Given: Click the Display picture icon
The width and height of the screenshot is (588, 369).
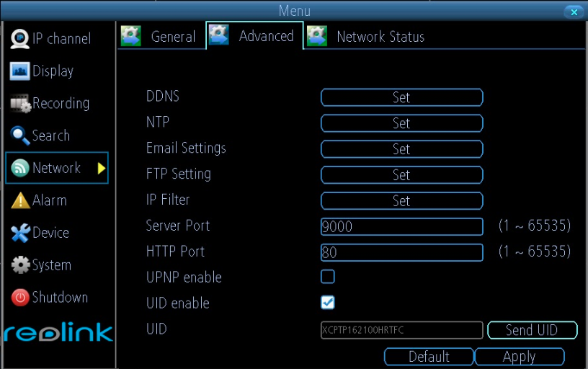Looking at the screenshot, I should [x=20, y=71].
